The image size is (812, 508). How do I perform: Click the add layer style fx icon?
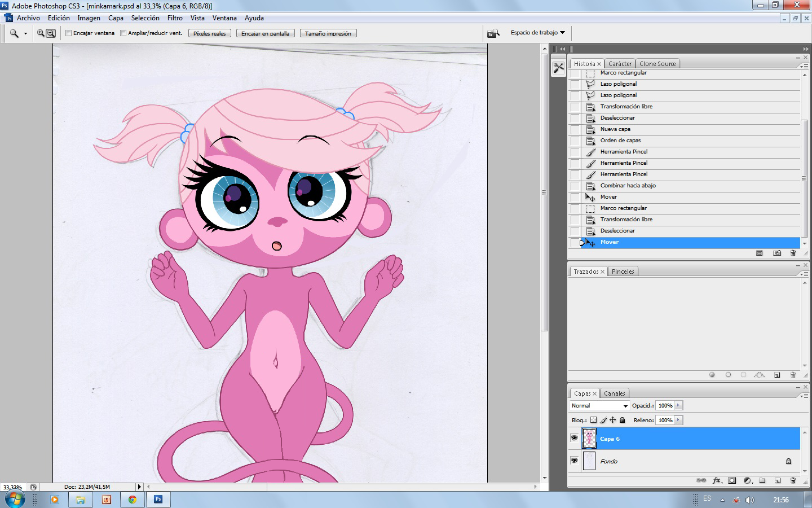[717, 481]
